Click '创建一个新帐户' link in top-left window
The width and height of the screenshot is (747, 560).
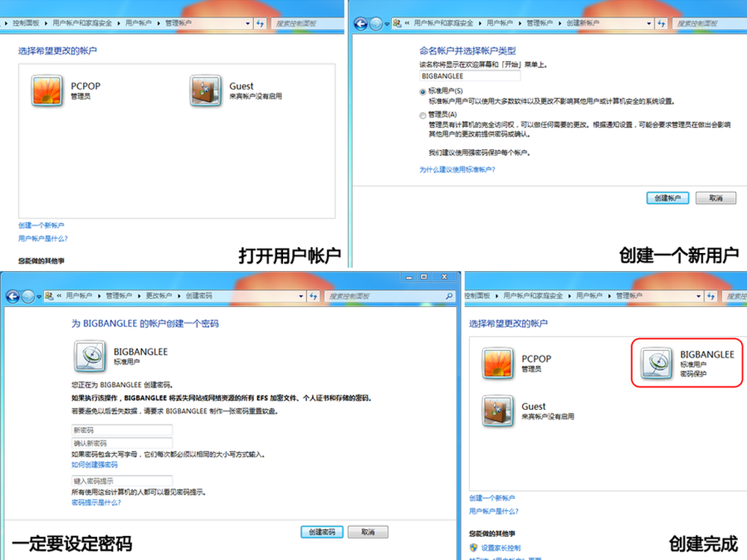click(x=41, y=225)
